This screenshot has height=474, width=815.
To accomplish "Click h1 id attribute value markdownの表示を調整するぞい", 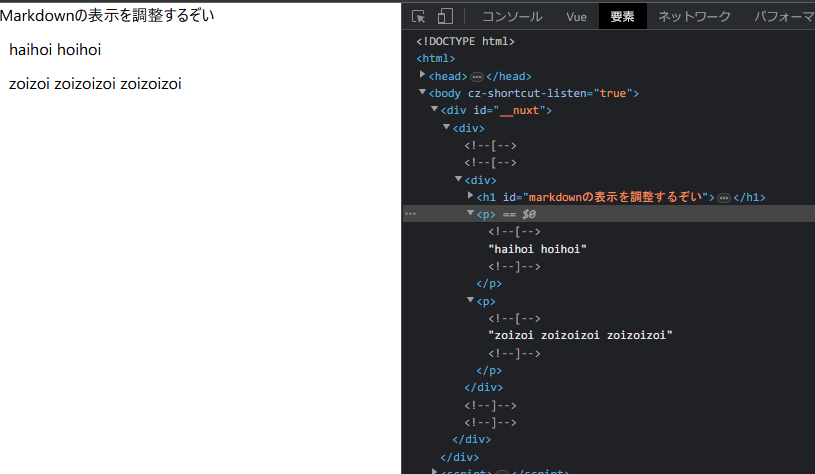I will click(x=615, y=197).
